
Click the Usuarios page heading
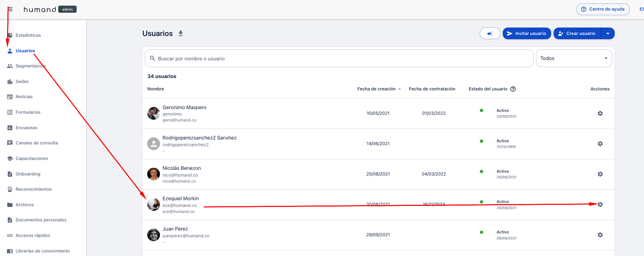(x=157, y=34)
